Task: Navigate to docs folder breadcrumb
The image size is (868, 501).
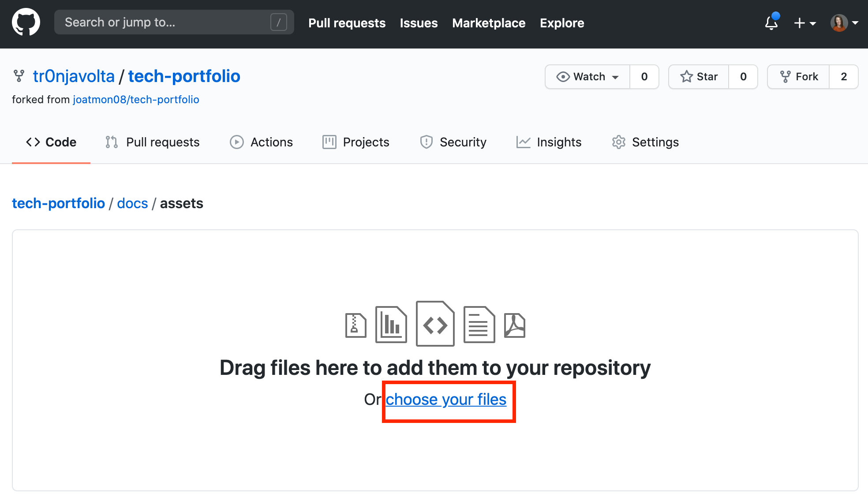Action: pos(132,203)
